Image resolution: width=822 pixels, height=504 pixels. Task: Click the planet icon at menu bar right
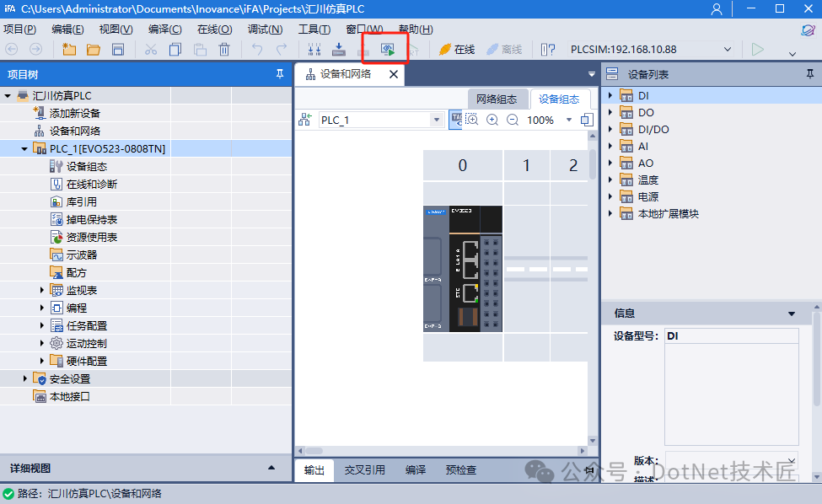tap(808, 29)
